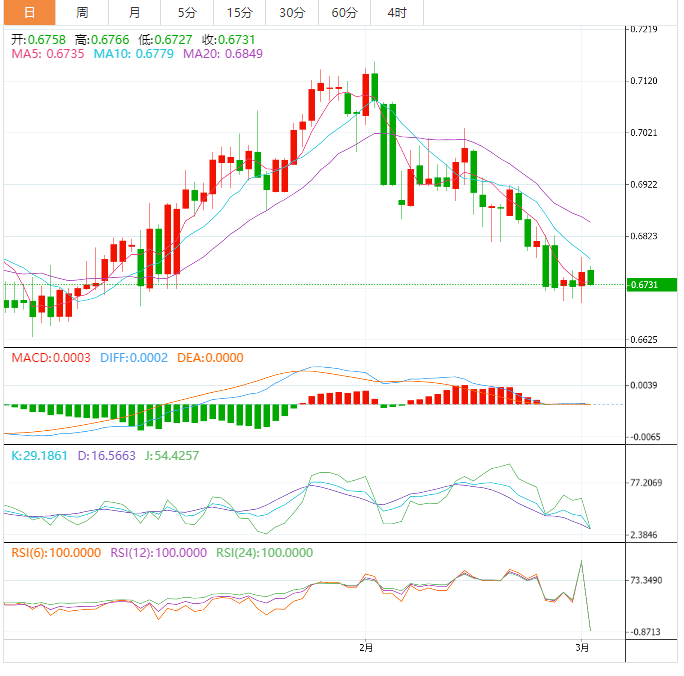The width and height of the screenshot is (684, 676).
Task: Click the 0.6823 price axis label
Action: [644, 236]
